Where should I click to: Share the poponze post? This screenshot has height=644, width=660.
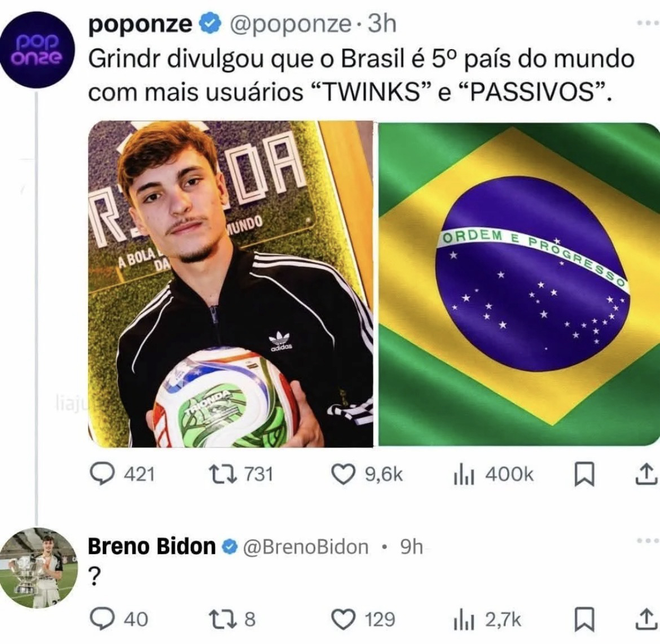(645, 474)
